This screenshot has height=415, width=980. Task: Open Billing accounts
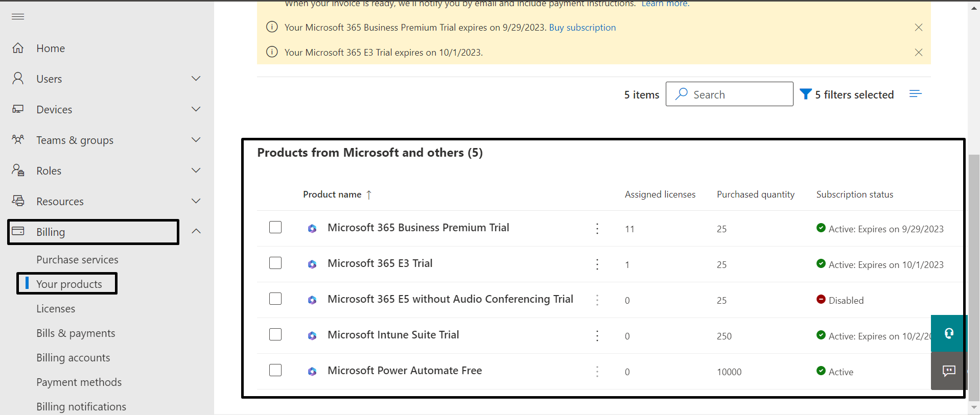[73, 358]
